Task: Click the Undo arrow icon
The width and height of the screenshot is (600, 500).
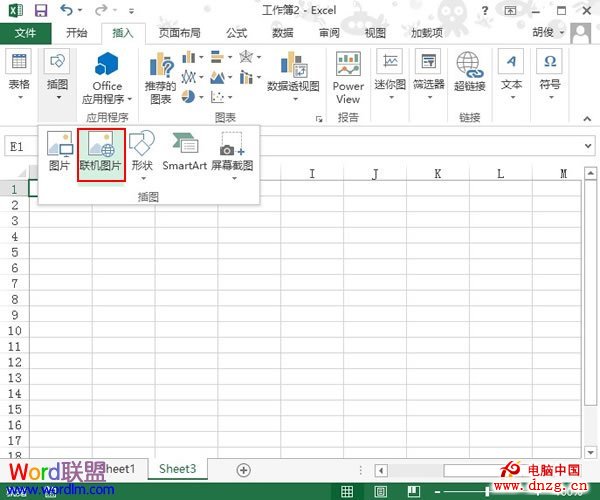Action: click(x=66, y=10)
